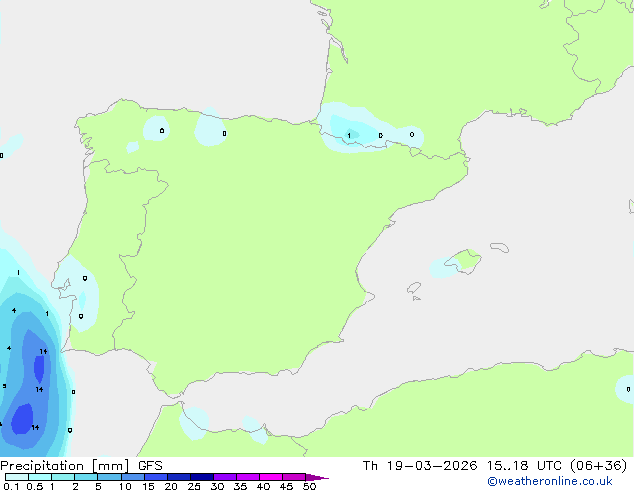
Task: Click the "2" legend scale label
Action: click(75, 486)
